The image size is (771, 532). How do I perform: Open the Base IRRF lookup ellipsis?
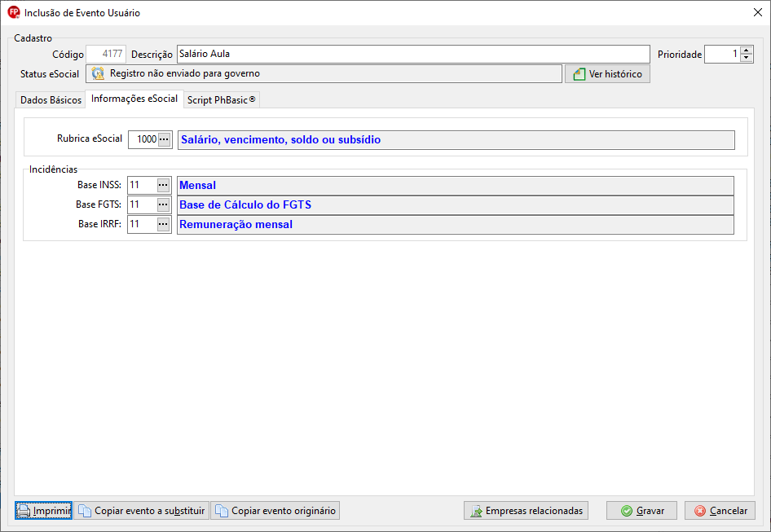[163, 224]
